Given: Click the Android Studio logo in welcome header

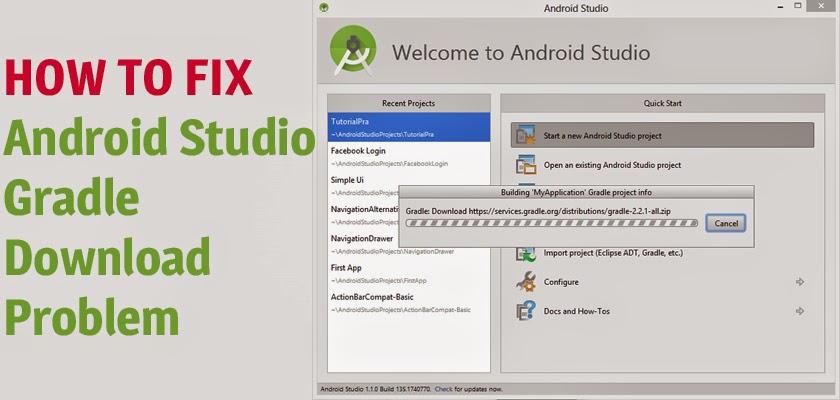Looking at the screenshot, I should click(353, 50).
